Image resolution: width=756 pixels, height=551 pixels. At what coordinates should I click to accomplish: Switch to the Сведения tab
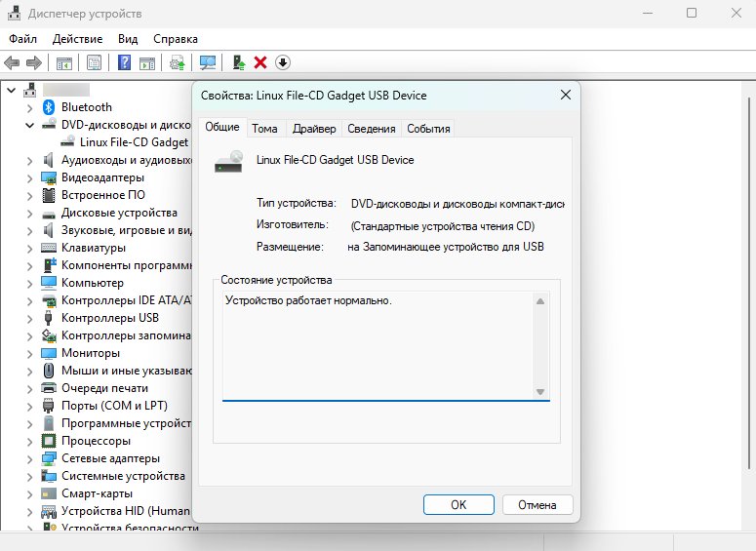pyautogui.click(x=372, y=129)
